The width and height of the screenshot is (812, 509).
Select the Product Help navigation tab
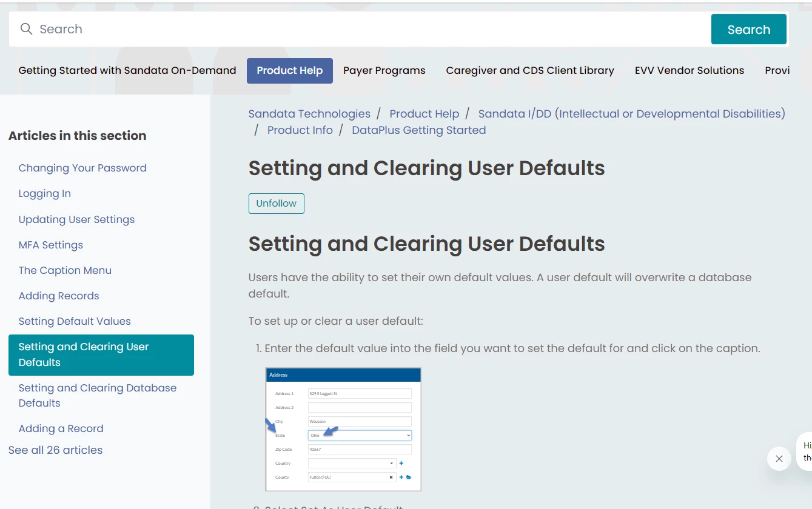[290, 70]
